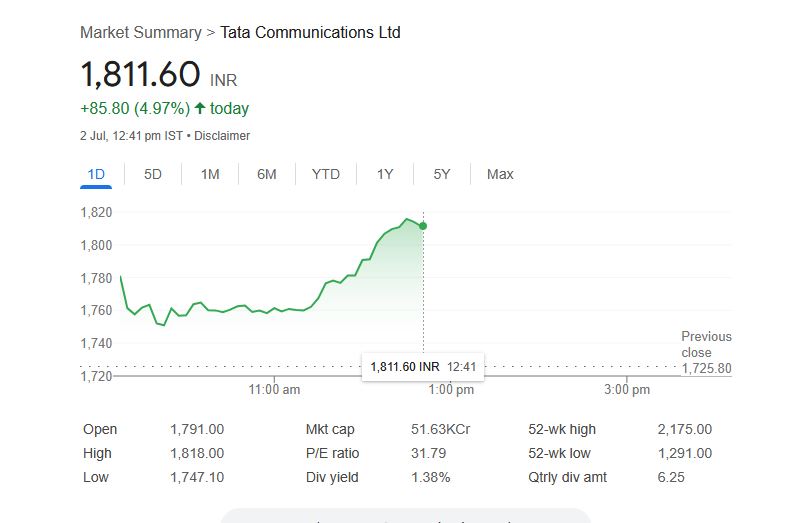Click the green current-price dot on chart
The image size is (786, 523).
coord(423,226)
